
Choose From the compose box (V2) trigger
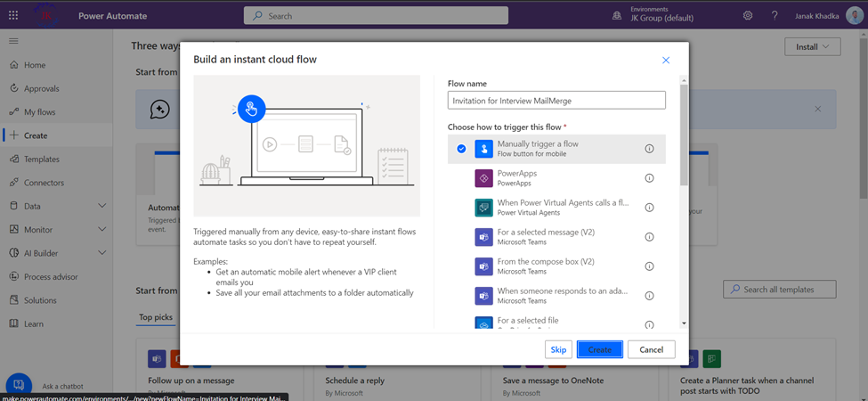tap(556, 266)
